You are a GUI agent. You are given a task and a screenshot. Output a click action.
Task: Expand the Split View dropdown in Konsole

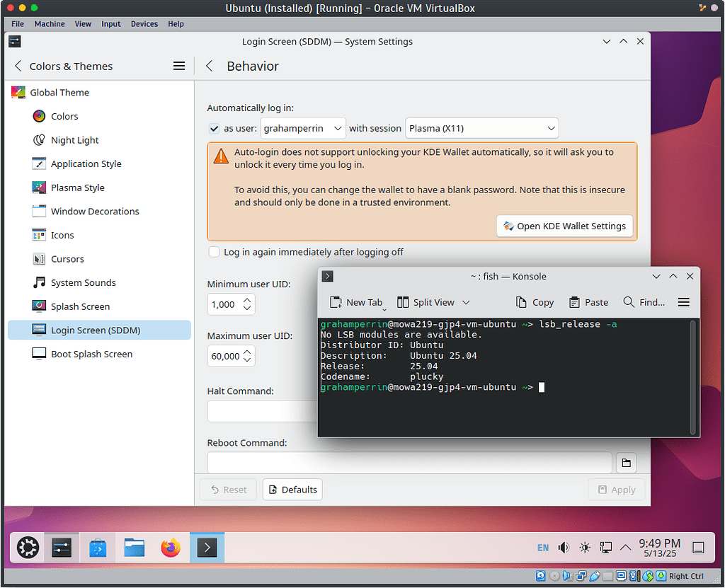(x=465, y=302)
